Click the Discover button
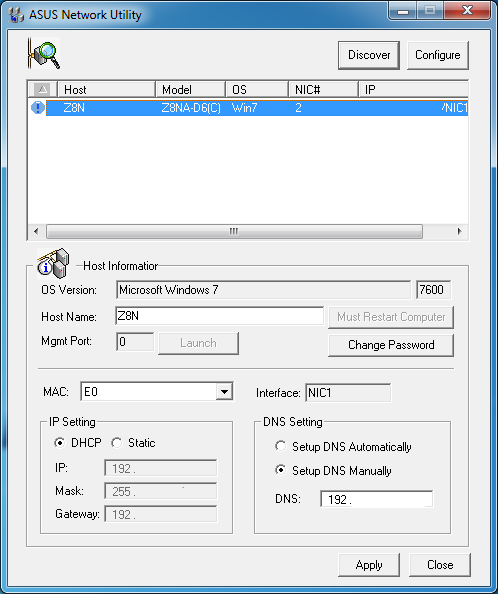The width and height of the screenshot is (498, 594). point(369,55)
